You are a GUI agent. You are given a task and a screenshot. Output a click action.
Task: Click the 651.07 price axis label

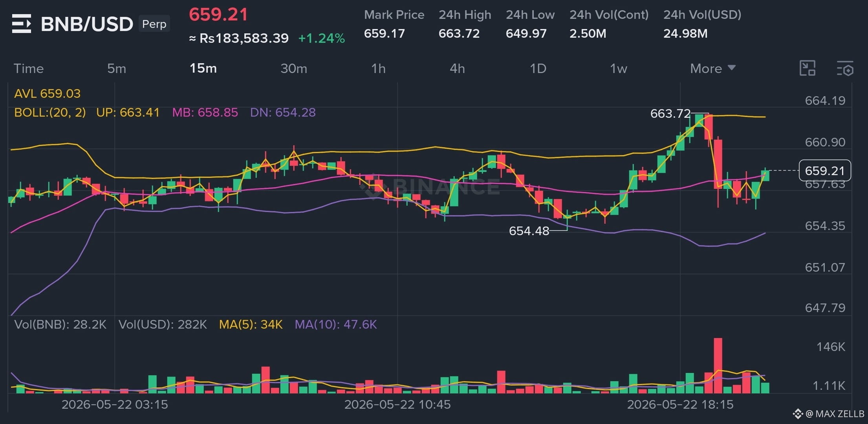(825, 267)
